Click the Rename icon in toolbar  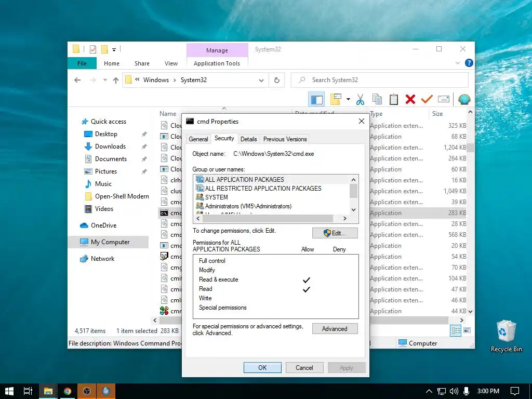click(444, 99)
